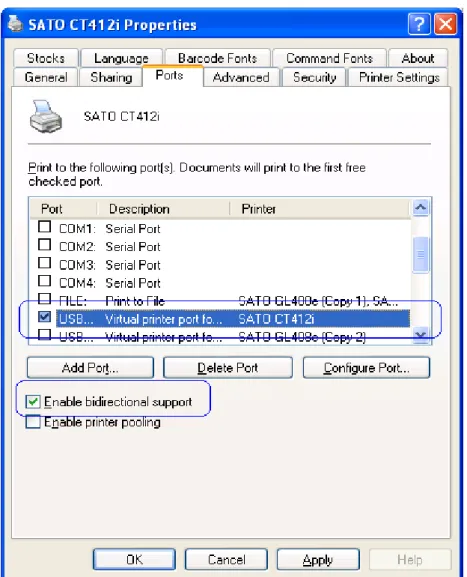
Task: Uncheck the USB port for SATO CT412i
Action: tap(45, 317)
